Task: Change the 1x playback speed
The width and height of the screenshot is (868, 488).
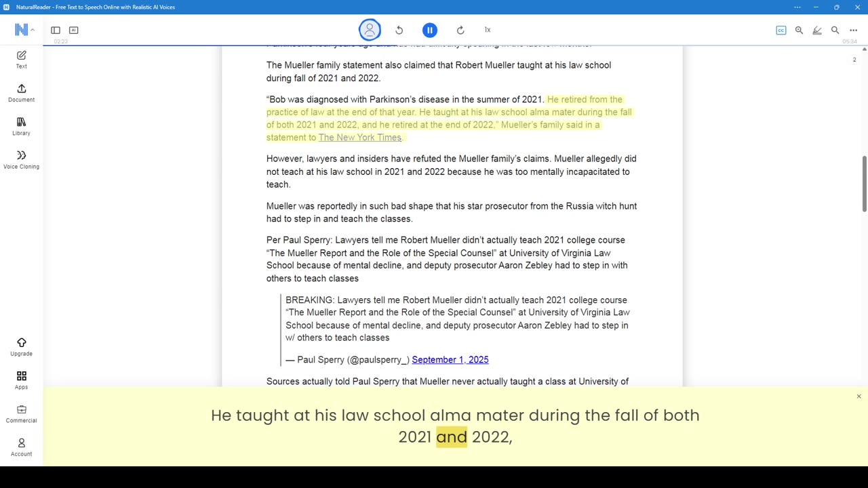Action: [x=488, y=30]
